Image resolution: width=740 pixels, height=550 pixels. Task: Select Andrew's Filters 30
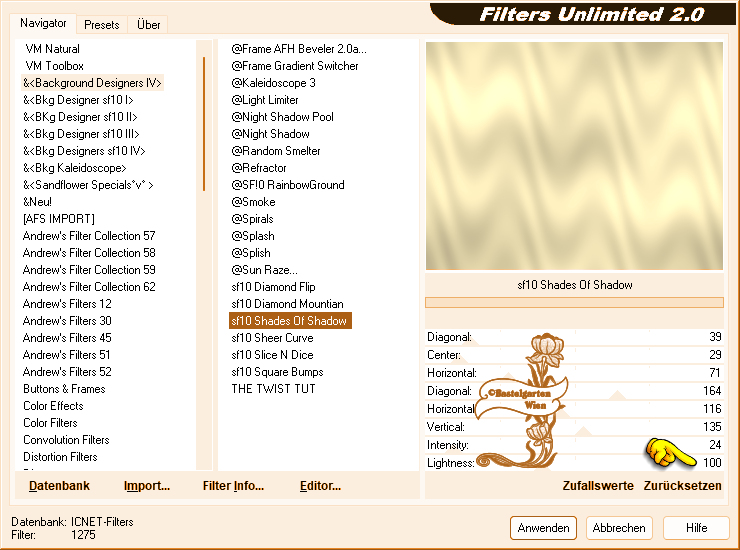tap(67, 321)
